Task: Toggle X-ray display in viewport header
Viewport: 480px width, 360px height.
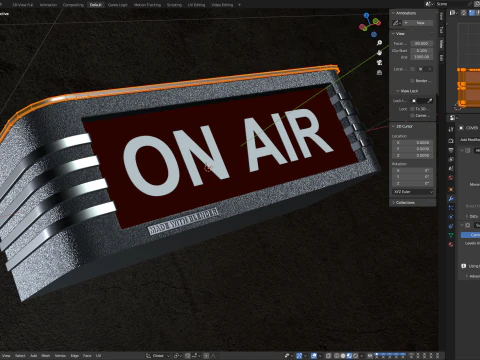Action: pos(328,356)
